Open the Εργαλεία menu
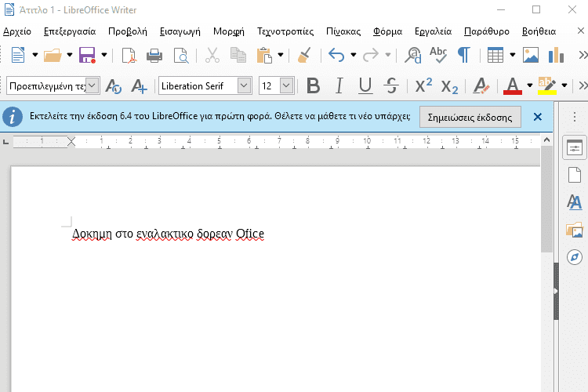 433,31
